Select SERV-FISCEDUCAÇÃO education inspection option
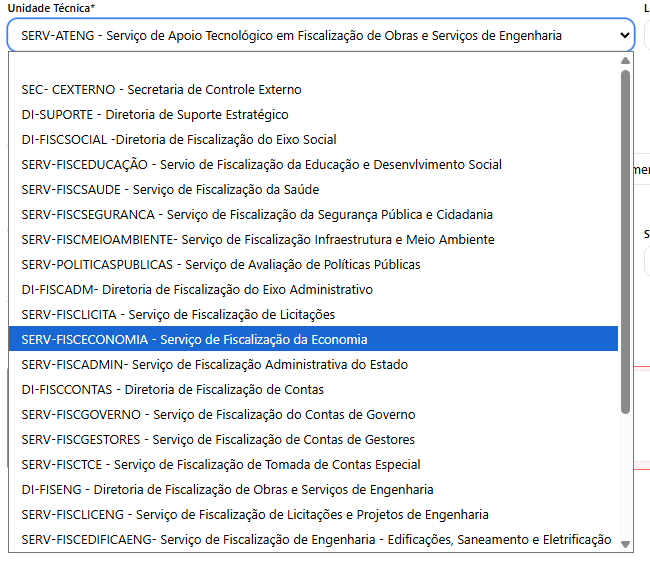The width and height of the screenshot is (650, 564). click(x=261, y=165)
